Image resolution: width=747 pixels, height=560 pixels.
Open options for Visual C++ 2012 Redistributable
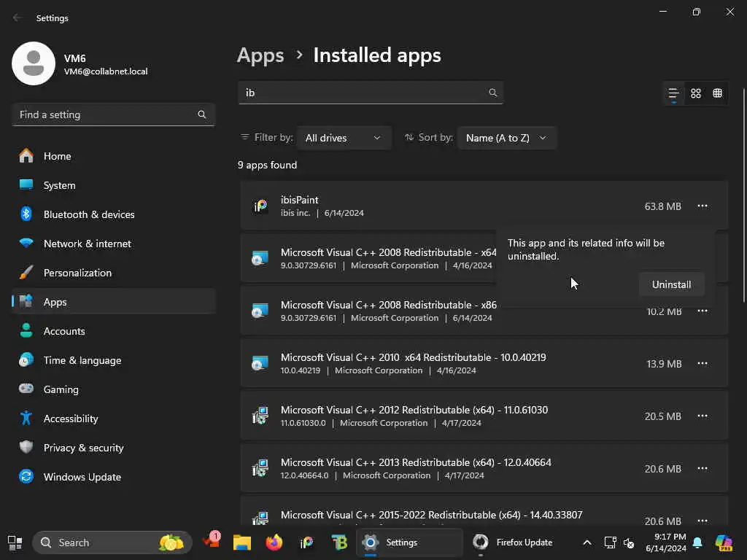coord(703,416)
